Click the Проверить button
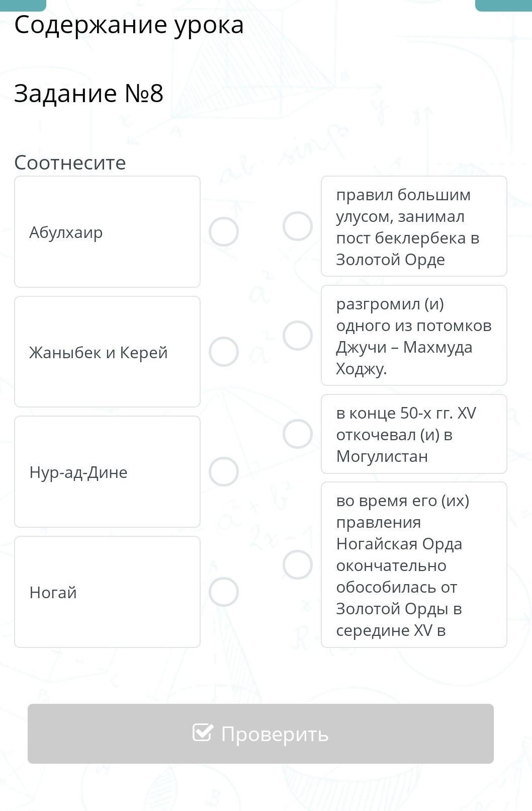 [260, 734]
